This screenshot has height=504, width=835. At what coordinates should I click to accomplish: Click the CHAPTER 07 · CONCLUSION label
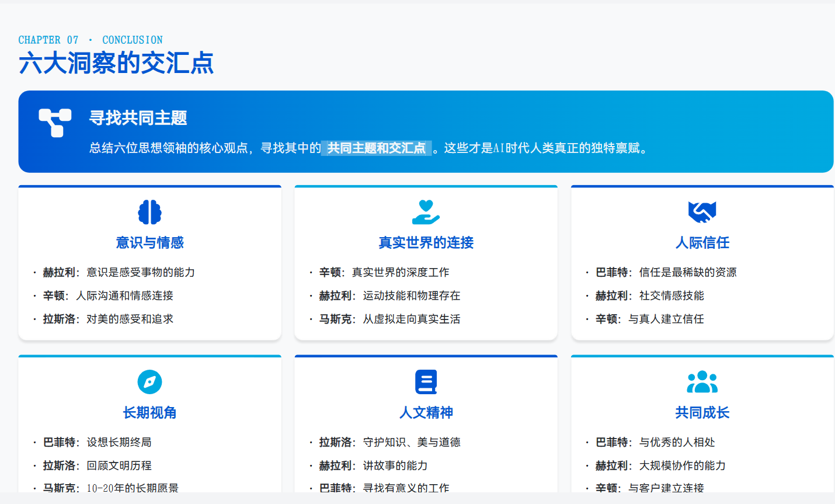(91, 40)
